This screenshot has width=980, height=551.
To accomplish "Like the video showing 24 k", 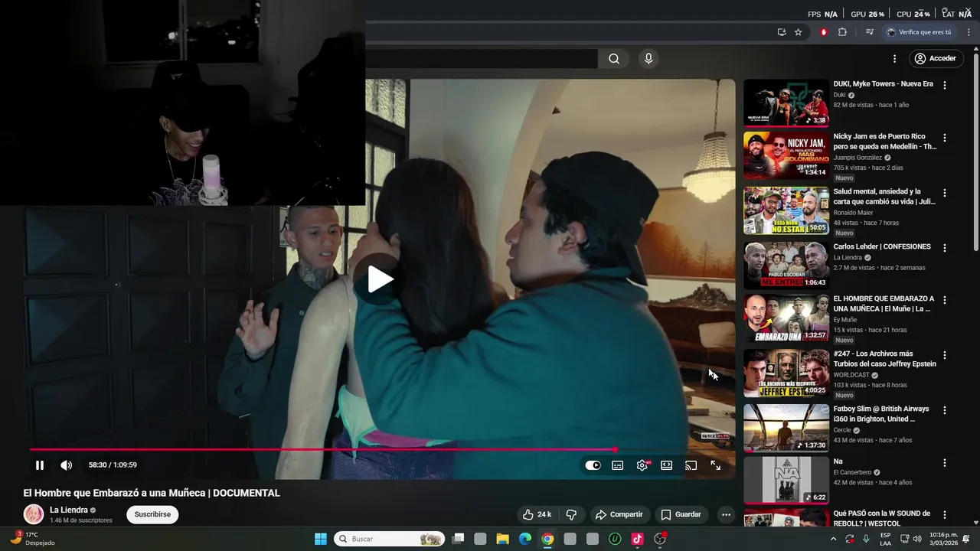I will [x=537, y=514].
